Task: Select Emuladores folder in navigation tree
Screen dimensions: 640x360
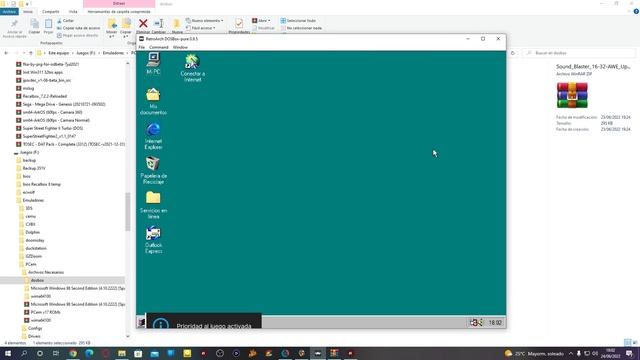Action: [33, 200]
